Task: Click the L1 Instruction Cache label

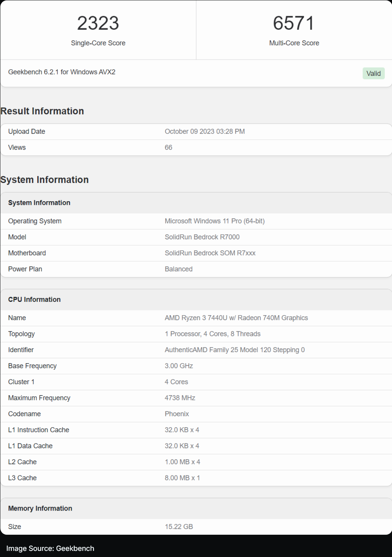Action: (x=38, y=430)
